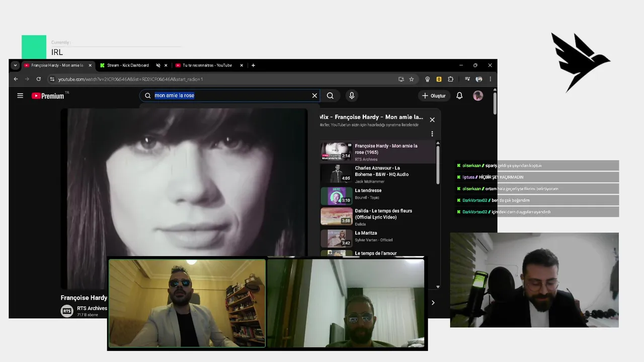The width and height of the screenshot is (644, 362).
Task: Play La Maritza by Sylvie Vartan
Action: [x=378, y=238]
